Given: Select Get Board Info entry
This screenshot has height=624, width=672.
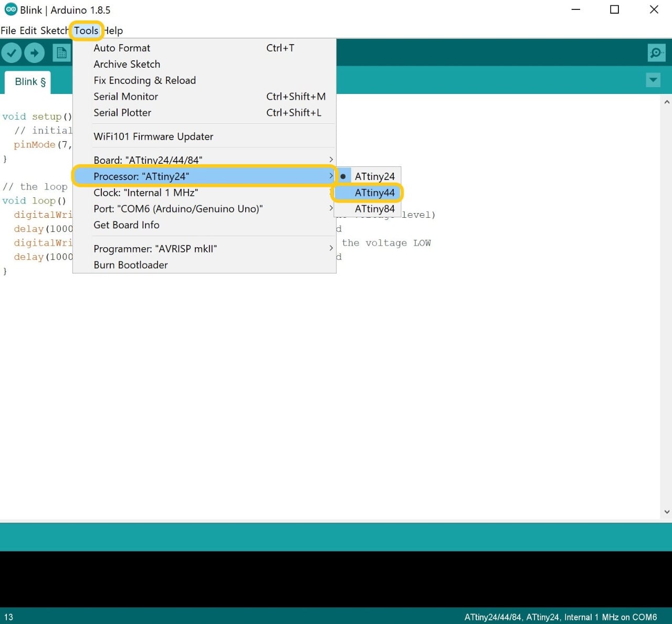Looking at the screenshot, I should point(204,225).
